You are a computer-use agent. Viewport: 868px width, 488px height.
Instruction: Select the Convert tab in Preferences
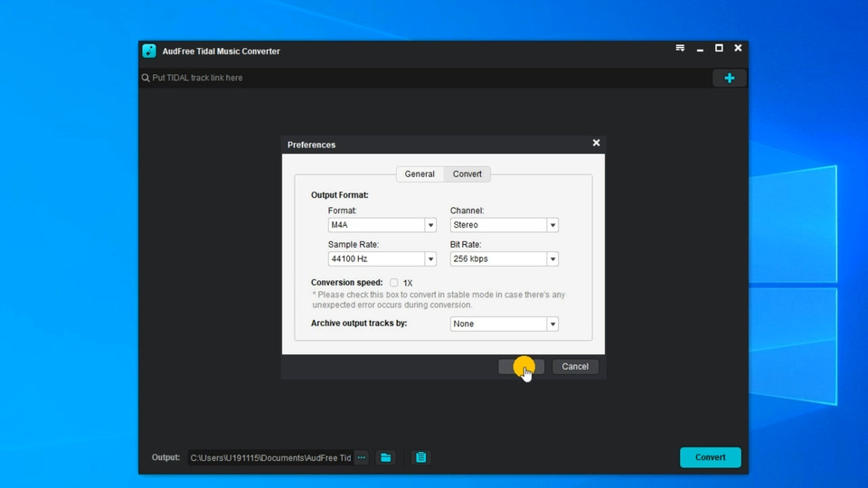(x=467, y=174)
